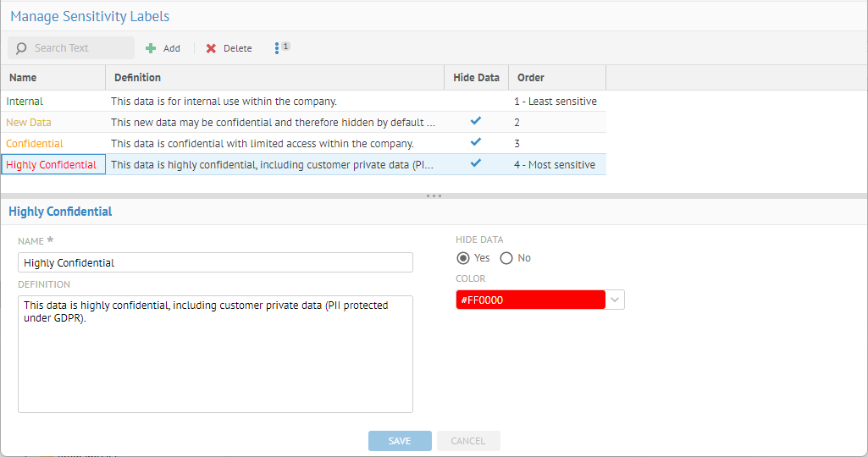This screenshot has height=457, width=868.
Task: Click the panel splitter dots handle
Action: pos(434,195)
